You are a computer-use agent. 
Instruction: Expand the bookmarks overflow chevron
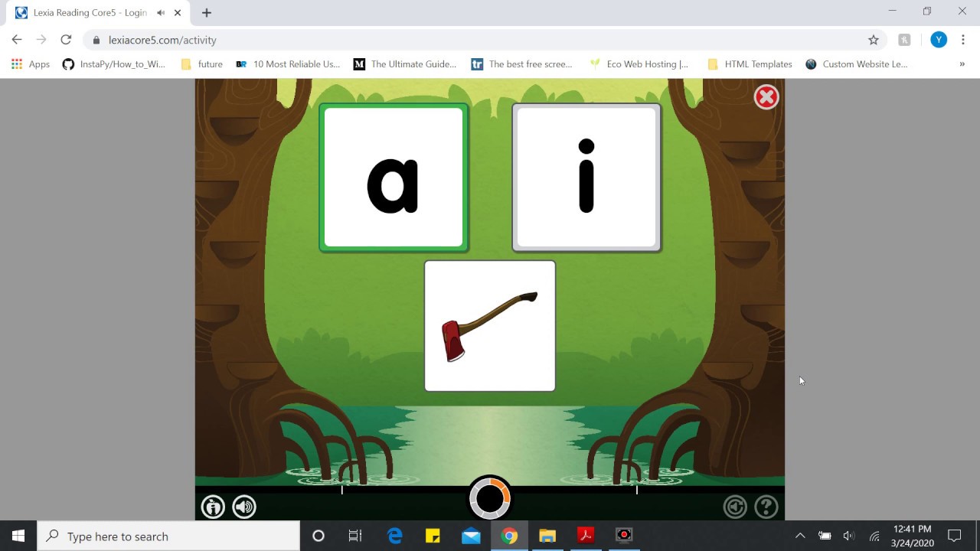tap(962, 64)
